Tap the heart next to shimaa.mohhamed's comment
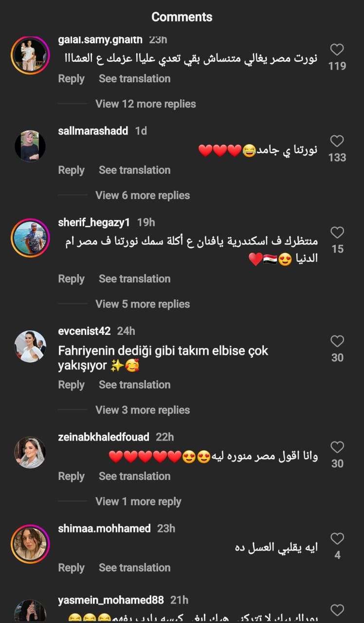 (x=337, y=539)
